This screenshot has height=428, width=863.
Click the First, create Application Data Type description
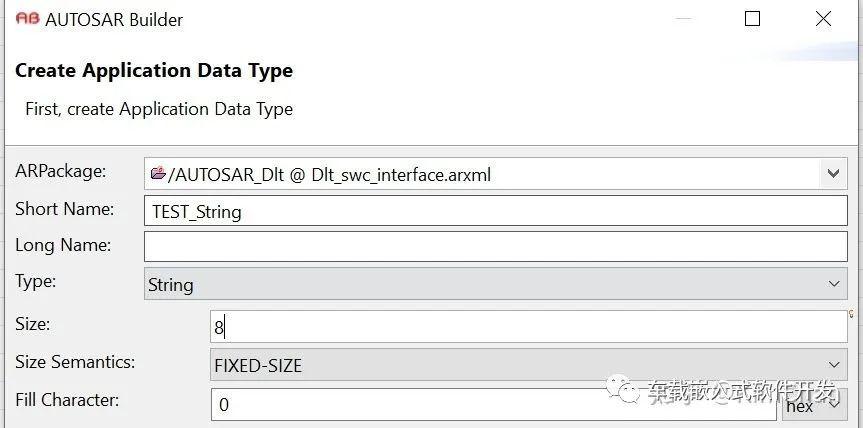[159, 109]
